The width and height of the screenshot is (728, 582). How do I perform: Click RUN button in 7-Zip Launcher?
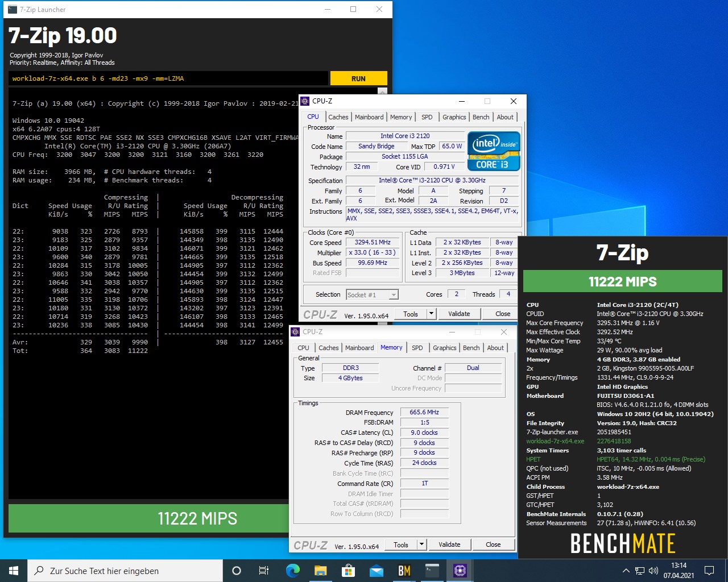(x=358, y=78)
